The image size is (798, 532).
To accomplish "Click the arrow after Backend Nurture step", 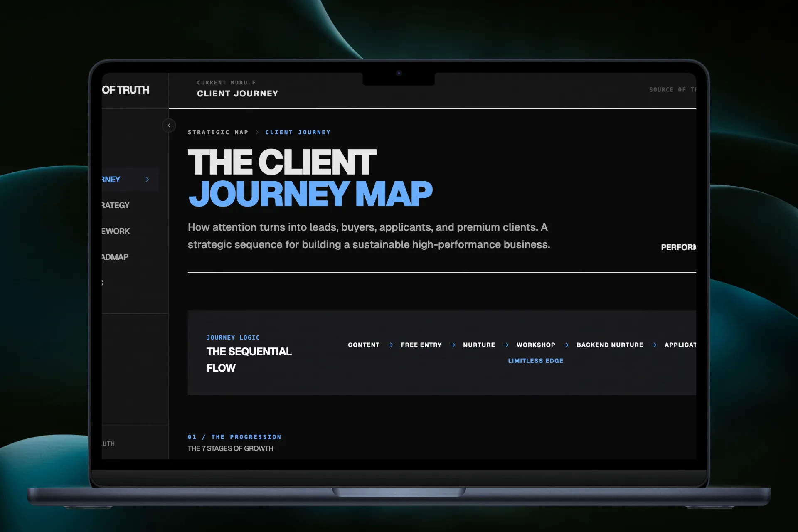I will pyautogui.click(x=654, y=345).
